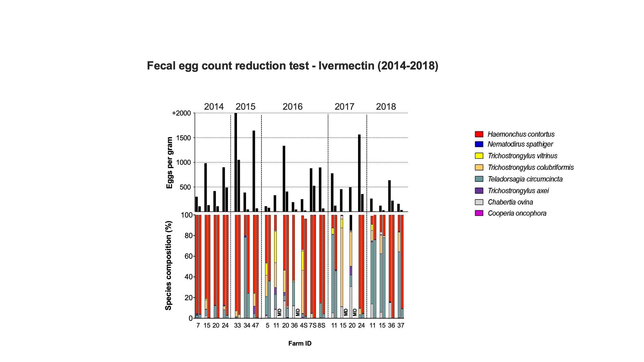Click the 2016 year label

(x=292, y=107)
